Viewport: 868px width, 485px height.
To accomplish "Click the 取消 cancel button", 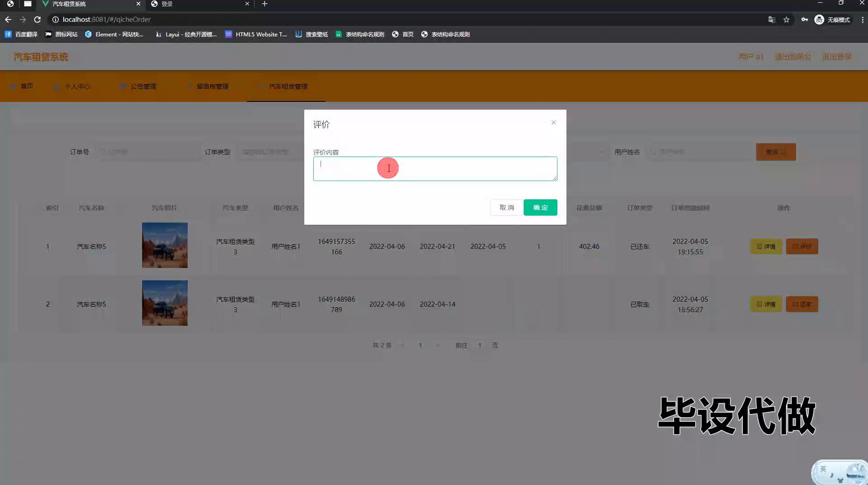I will [x=506, y=208].
